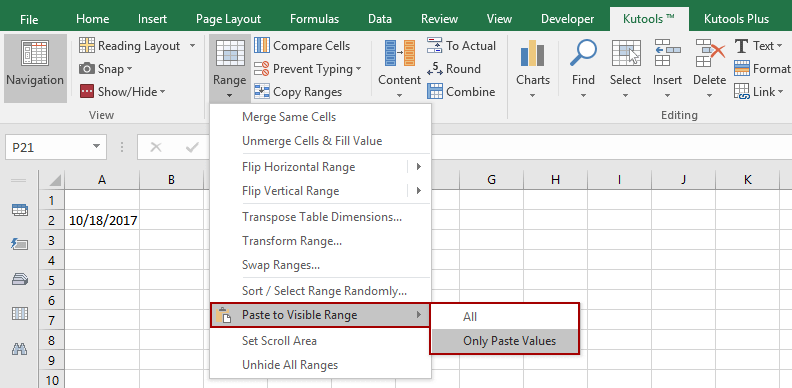
Task: Click the Reading Layout icon
Action: tap(87, 45)
